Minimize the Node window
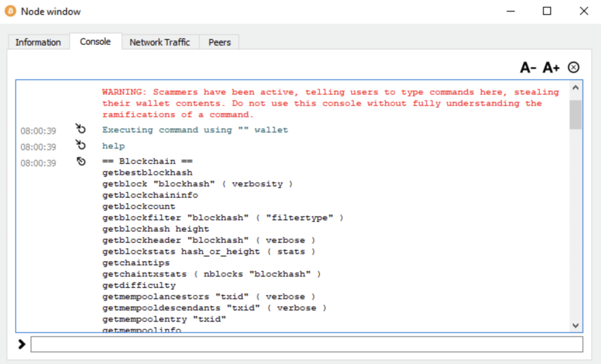601x364 pixels. (510, 11)
